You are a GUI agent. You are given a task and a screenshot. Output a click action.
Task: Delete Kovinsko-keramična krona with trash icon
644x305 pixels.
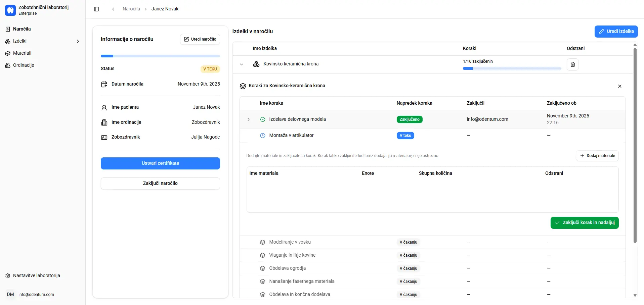[573, 64]
